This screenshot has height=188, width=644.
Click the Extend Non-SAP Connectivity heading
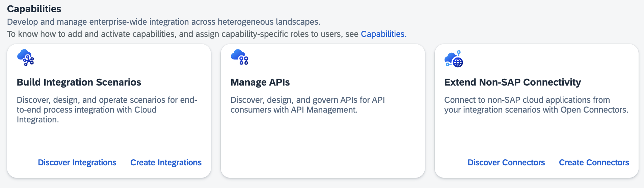pos(512,82)
